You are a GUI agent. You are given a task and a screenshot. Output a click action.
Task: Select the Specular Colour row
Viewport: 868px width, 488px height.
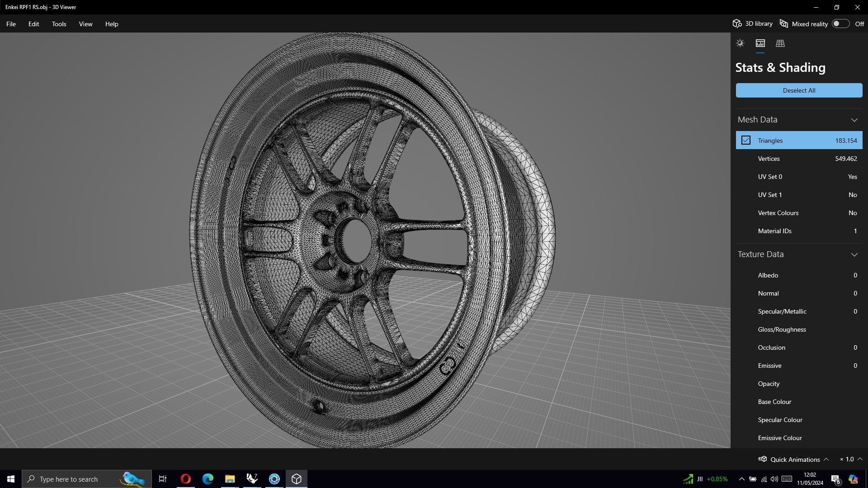pos(799,420)
